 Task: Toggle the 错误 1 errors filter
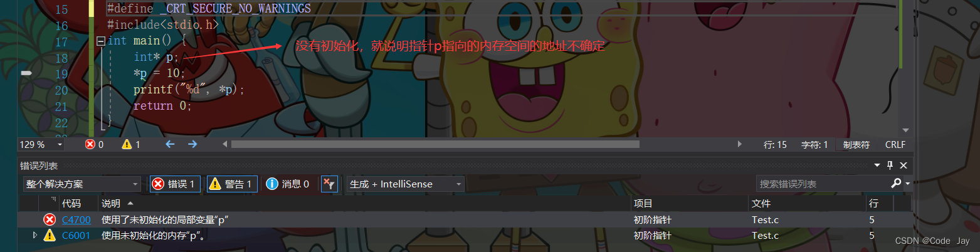point(176,184)
